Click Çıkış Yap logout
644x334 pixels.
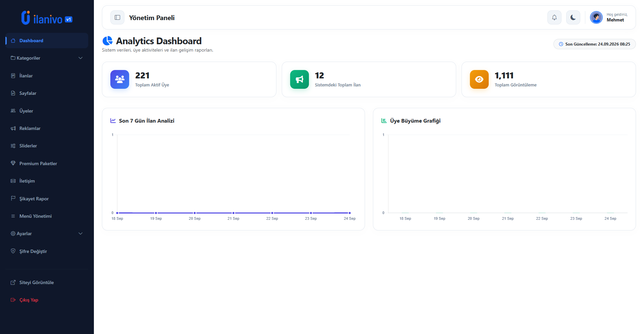point(47,300)
